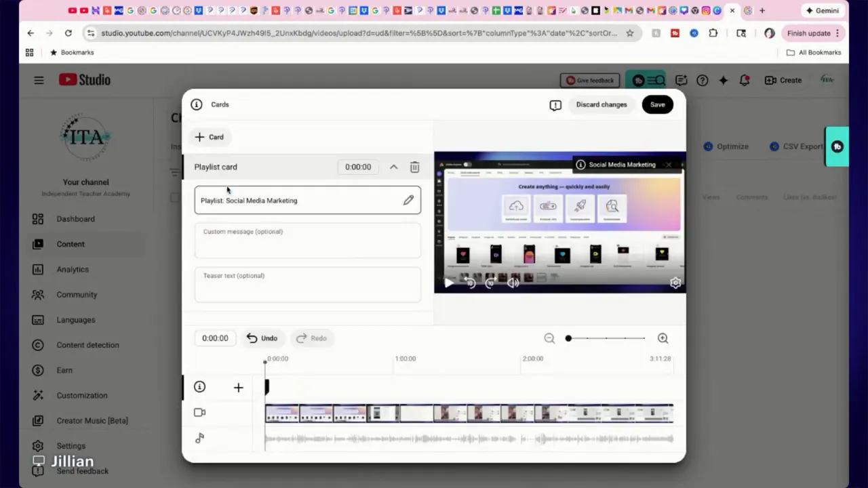This screenshot has width=868, height=488.
Task: Save the card changes
Action: [x=656, y=104]
